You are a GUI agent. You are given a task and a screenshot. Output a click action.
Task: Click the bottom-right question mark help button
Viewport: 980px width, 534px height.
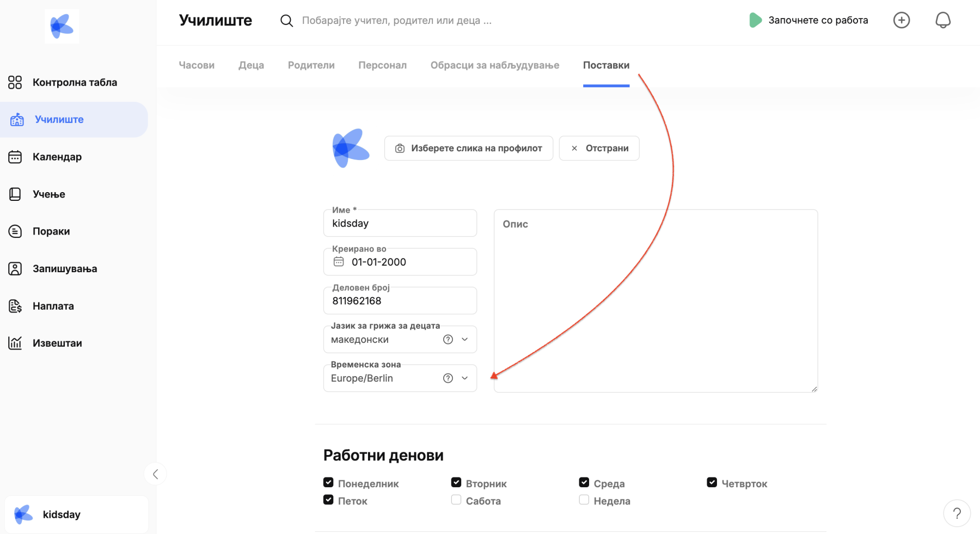(957, 513)
